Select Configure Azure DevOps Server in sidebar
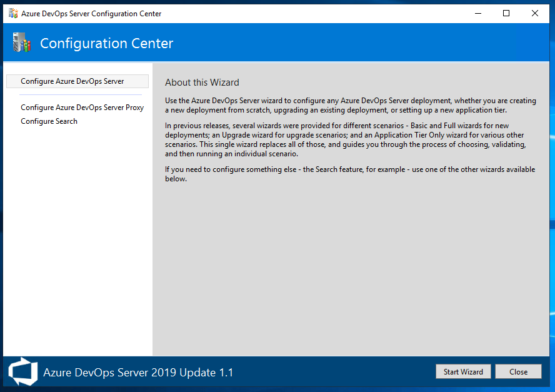The image size is (555, 392). [x=77, y=81]
